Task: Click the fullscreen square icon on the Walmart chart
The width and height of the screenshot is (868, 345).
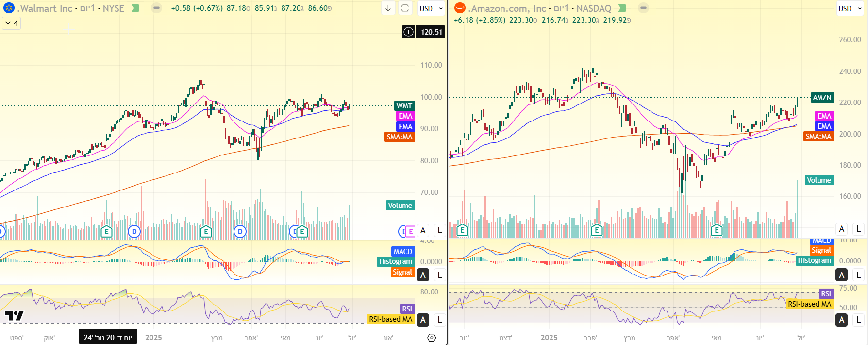Action: 405,8
